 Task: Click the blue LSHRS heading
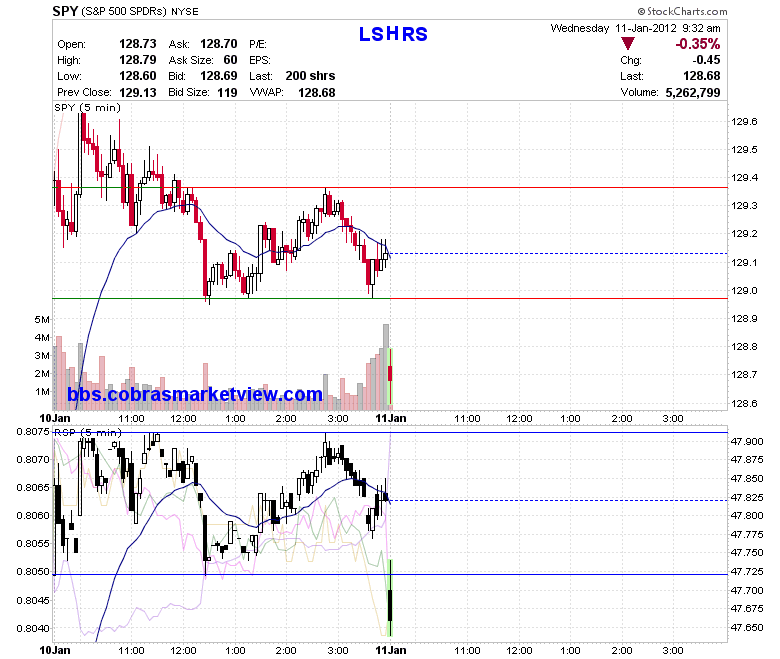click(393, 34)
